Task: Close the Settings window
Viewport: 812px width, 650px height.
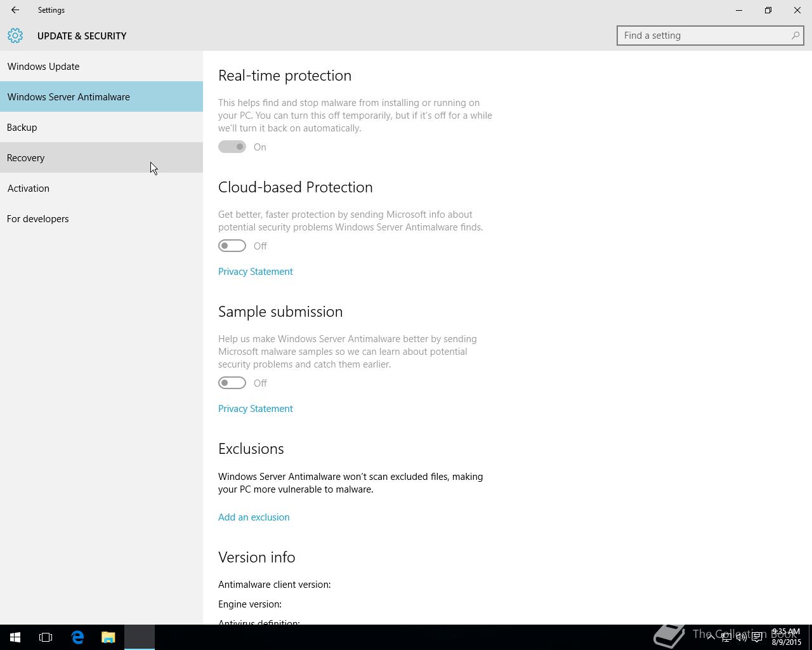Action: pos(797,10)
